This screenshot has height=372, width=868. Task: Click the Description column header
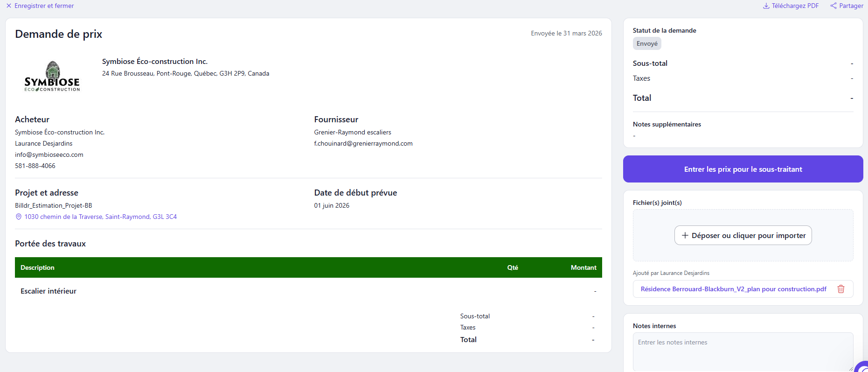37,267
